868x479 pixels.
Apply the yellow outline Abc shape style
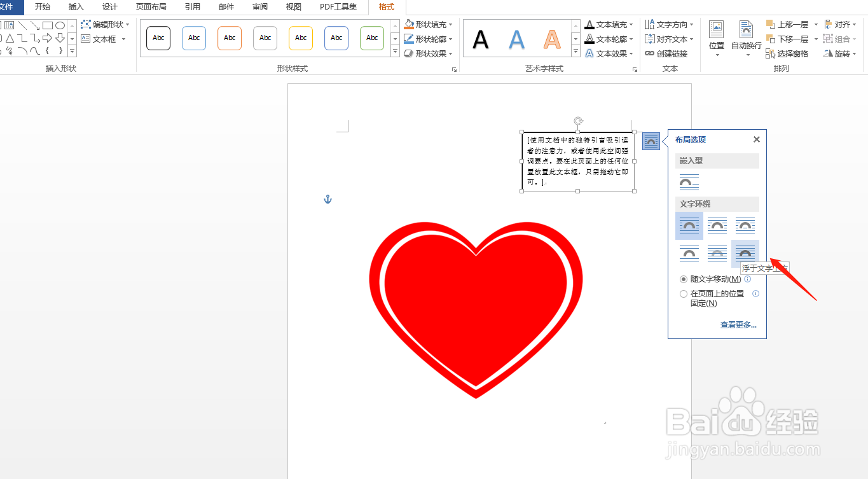pos(301,38)
